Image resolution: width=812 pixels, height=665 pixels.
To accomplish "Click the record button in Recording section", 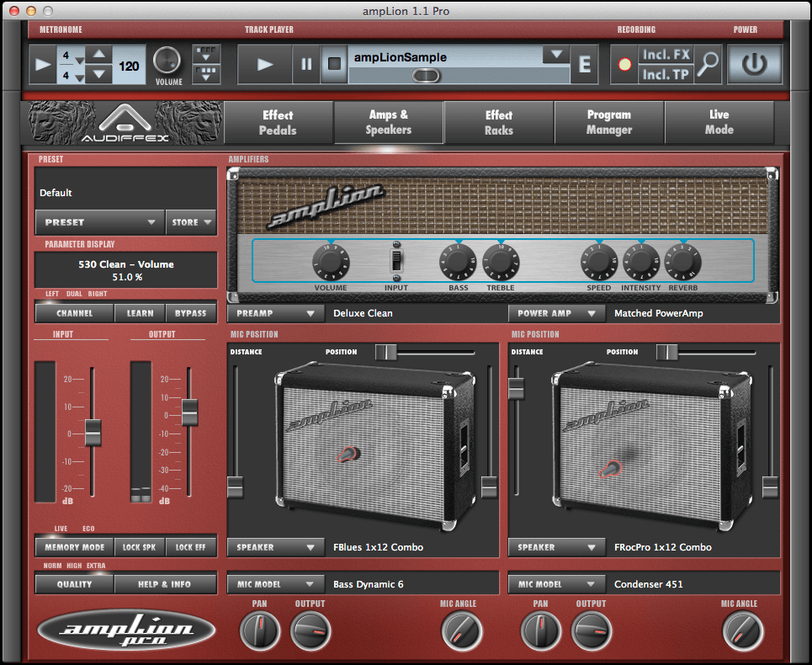I will (624, 65).
